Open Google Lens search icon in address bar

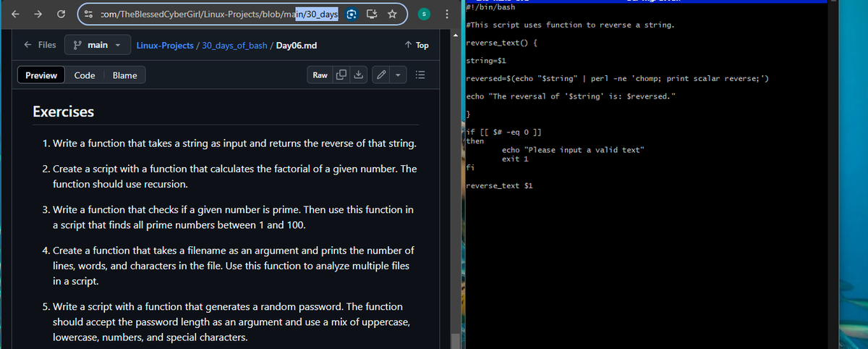(x=351, y=12)
